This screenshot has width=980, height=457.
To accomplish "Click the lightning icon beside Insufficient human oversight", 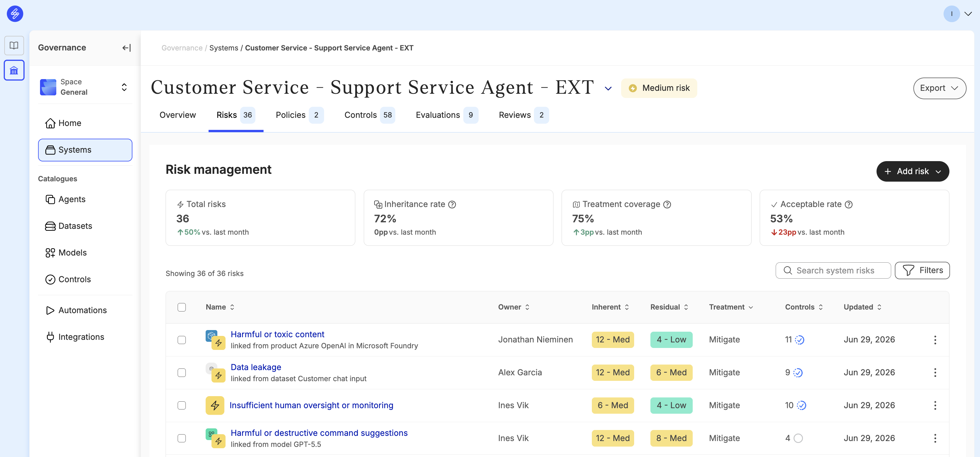I will [x=214, y=405].
